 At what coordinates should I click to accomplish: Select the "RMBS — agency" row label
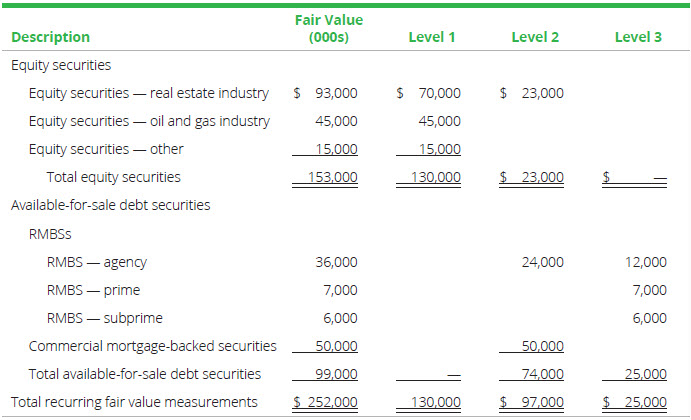96,262
